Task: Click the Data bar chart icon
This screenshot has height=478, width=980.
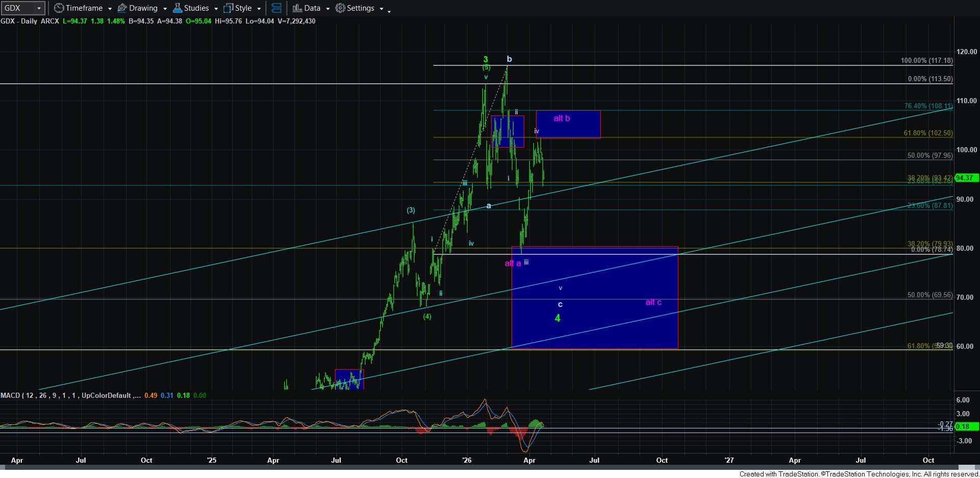Action: click(x=297, y=8)
